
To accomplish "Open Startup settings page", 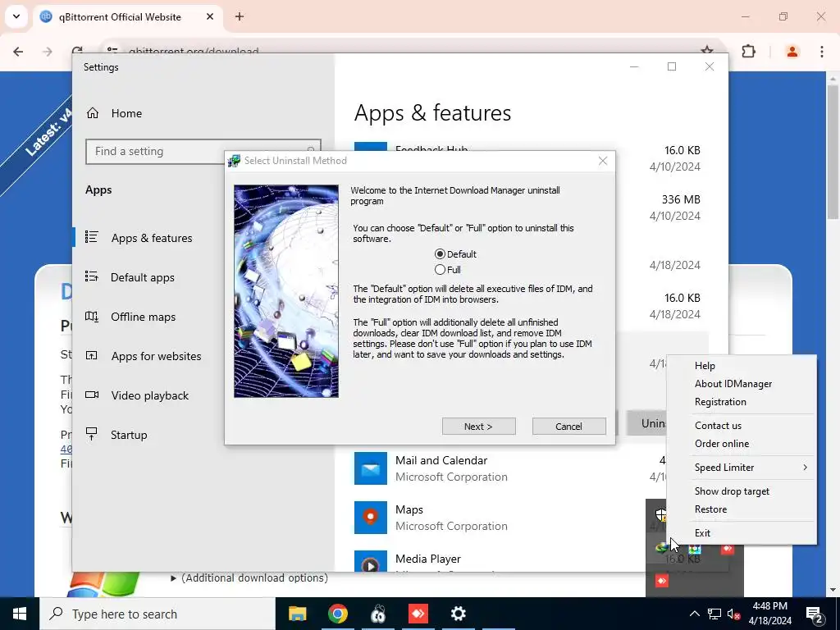I will [x=129, y=435].
